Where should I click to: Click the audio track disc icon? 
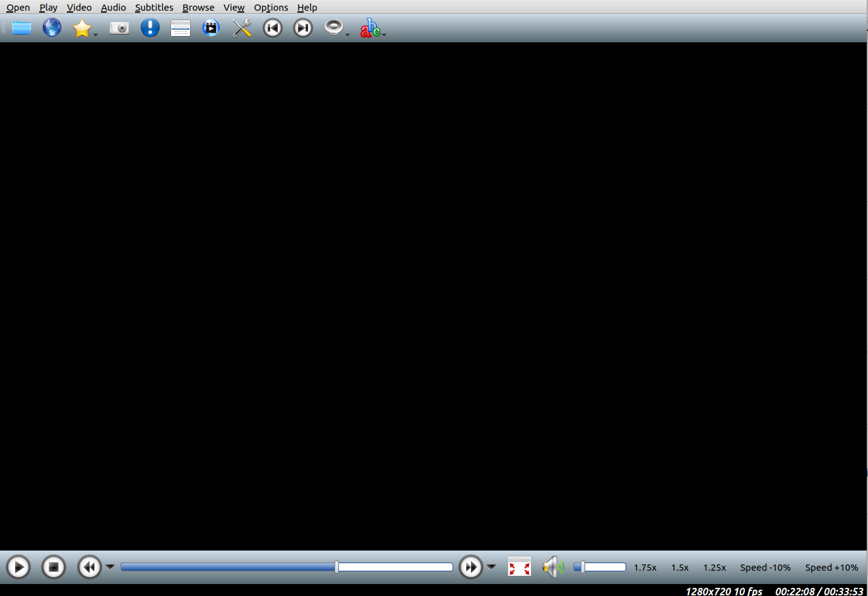pos(333,27)
